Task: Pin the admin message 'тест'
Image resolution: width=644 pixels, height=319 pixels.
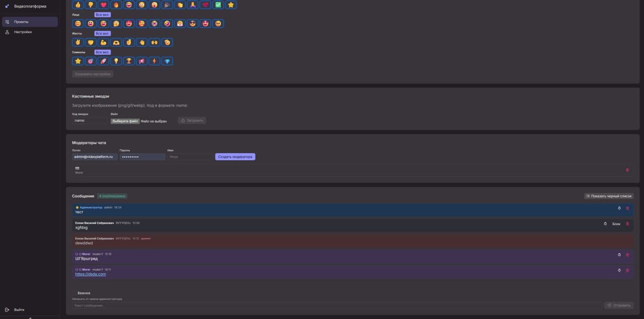Action: coord(619,208)
